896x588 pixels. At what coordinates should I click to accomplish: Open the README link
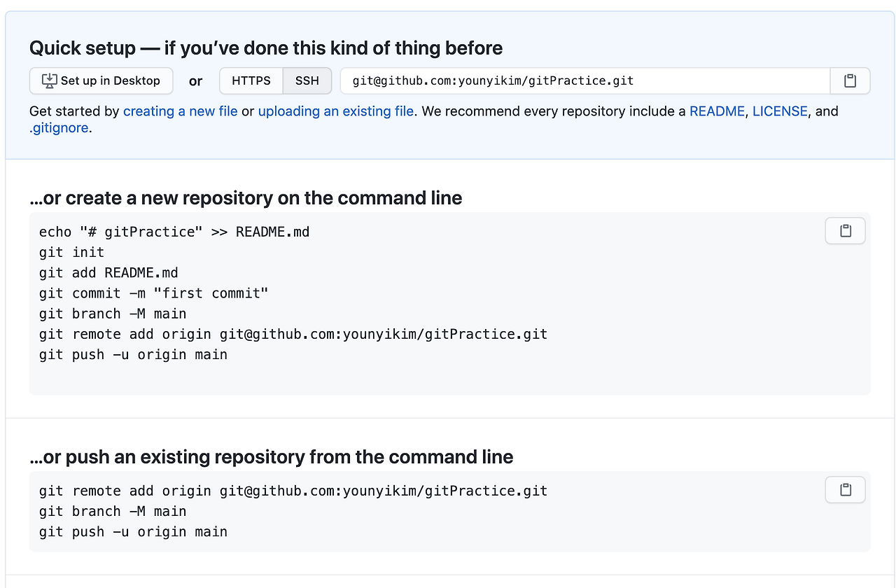(717, 111)
